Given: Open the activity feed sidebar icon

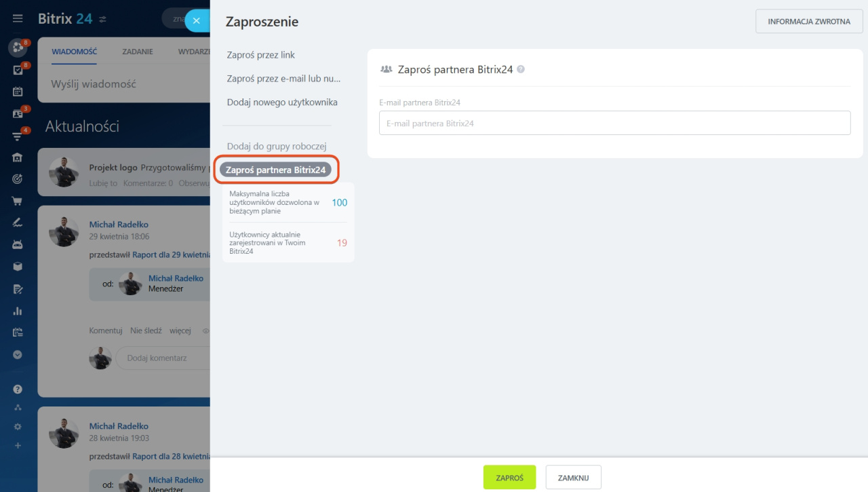Looking at the screenshot, I should (18, 48).
